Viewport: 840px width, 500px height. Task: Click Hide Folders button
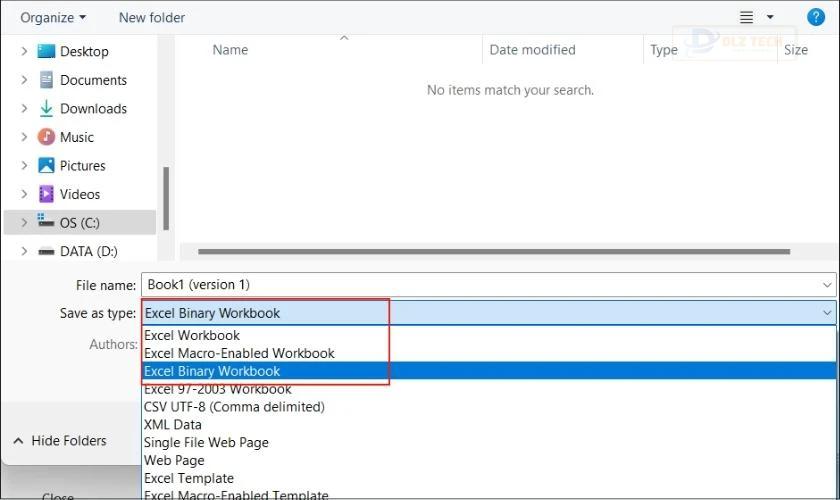[60, 441]
